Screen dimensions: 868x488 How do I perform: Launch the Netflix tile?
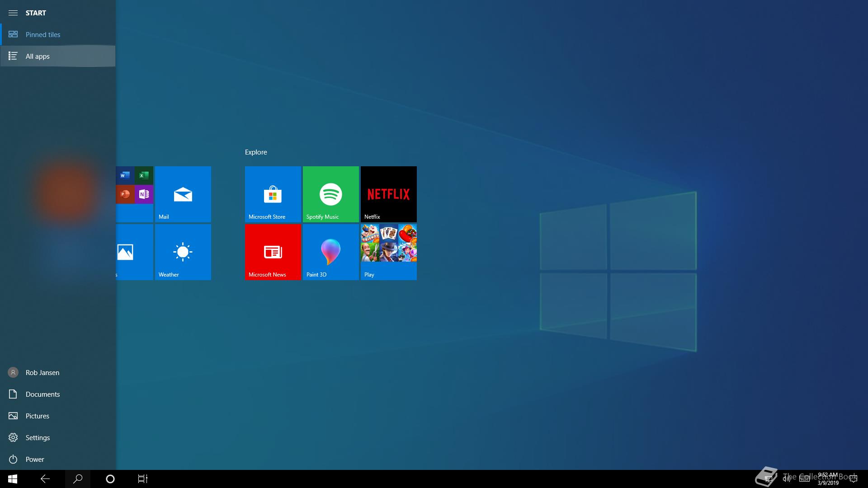coord(389,194)
